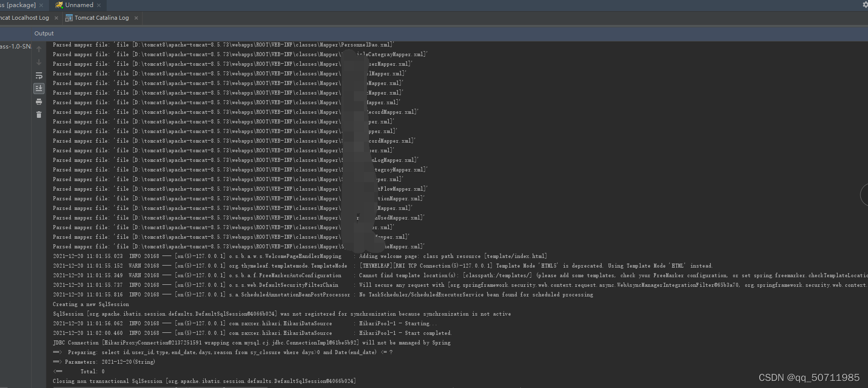Click the Tomcat Catalina Log tab icon

coord(69,18)
